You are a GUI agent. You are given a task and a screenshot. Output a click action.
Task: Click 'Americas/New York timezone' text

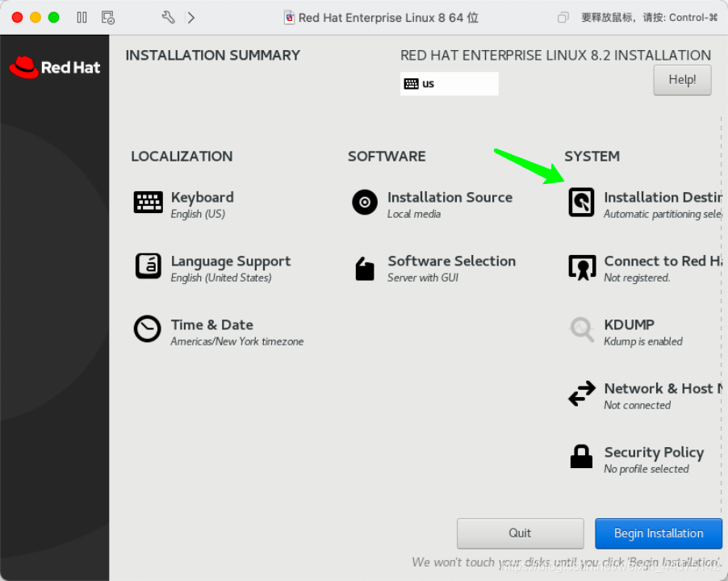tap(237, 341)
